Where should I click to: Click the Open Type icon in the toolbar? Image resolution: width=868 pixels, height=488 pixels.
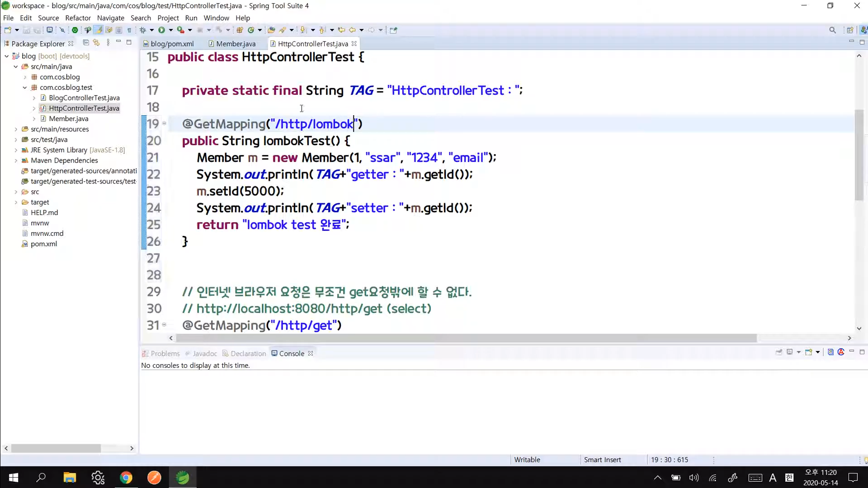pos(271,30)
